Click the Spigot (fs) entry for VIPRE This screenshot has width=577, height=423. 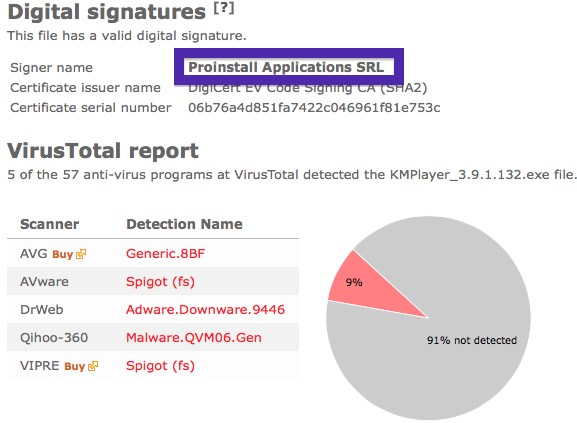tap(160, 366)
